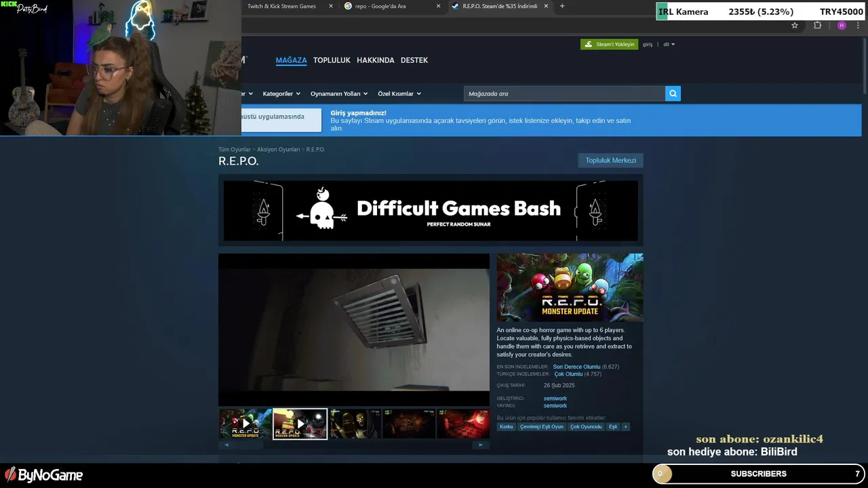Open the dil language dropdown

click(669, 44)
